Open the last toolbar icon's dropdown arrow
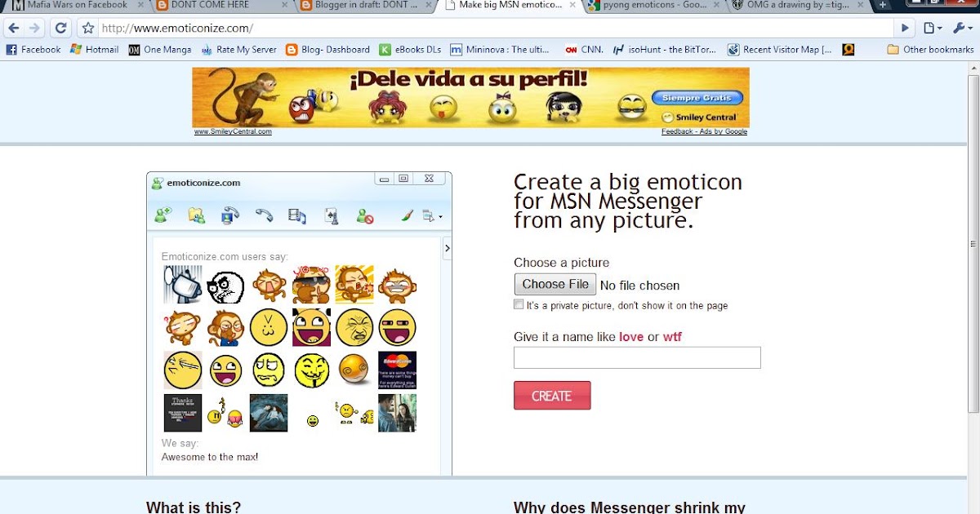 click(441, 217)
